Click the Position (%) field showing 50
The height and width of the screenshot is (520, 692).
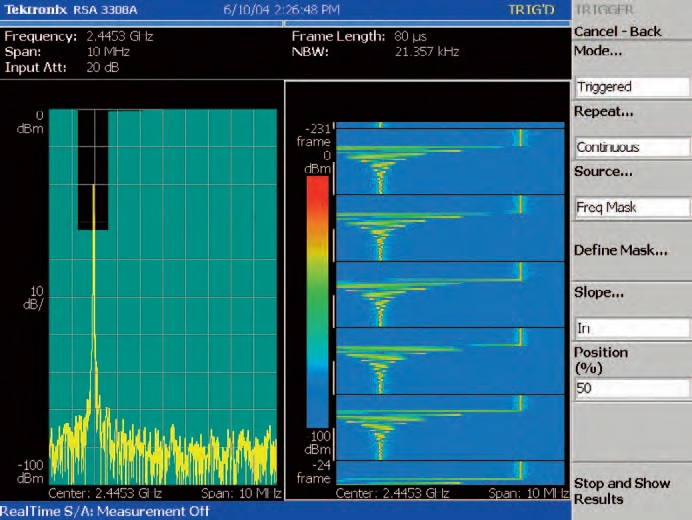pyautogui.click(x=631, y=388)
